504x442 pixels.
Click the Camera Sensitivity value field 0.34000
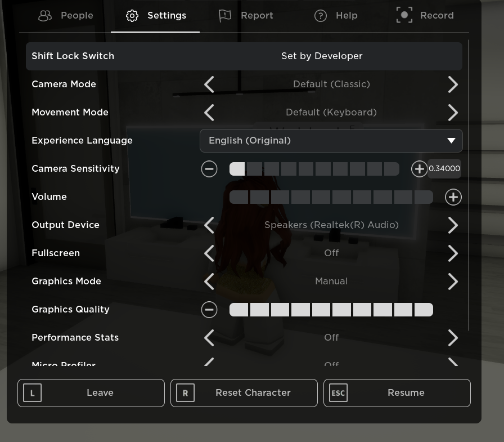tap(444, 168)
